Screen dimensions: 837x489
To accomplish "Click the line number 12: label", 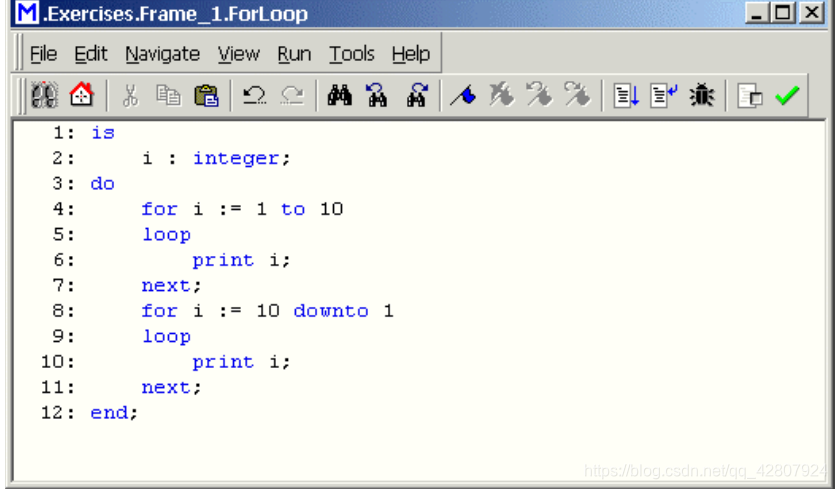I will click(x=58, y=413).
